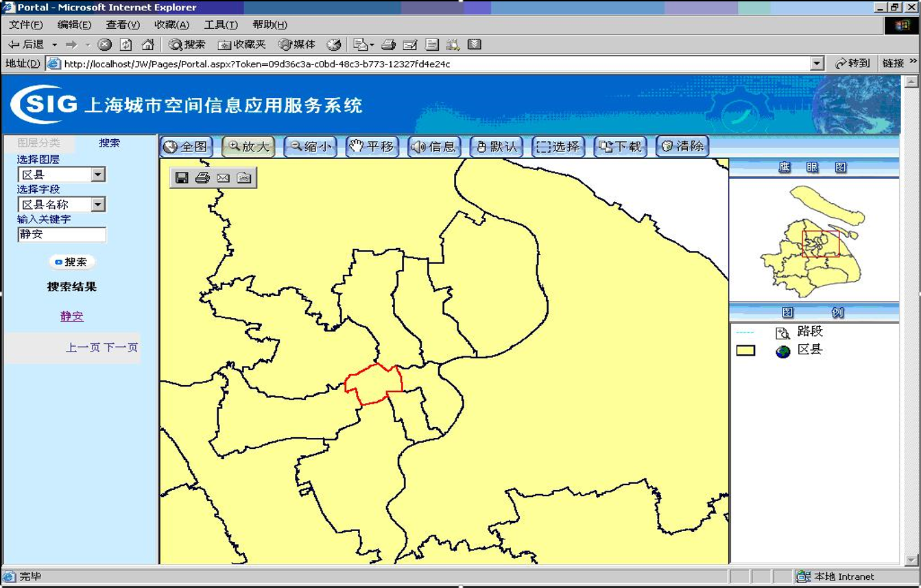Click the 选择 selection rectangle tool

pos(558,147)
